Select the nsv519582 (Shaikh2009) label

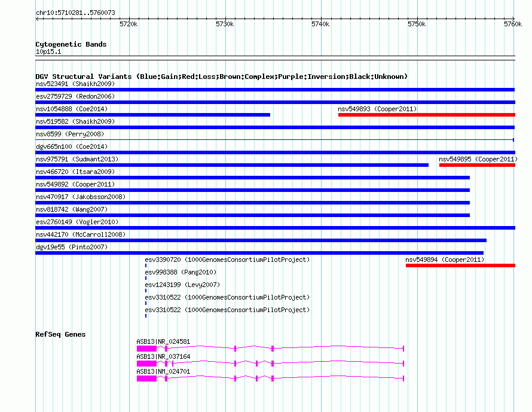[75, 121]
